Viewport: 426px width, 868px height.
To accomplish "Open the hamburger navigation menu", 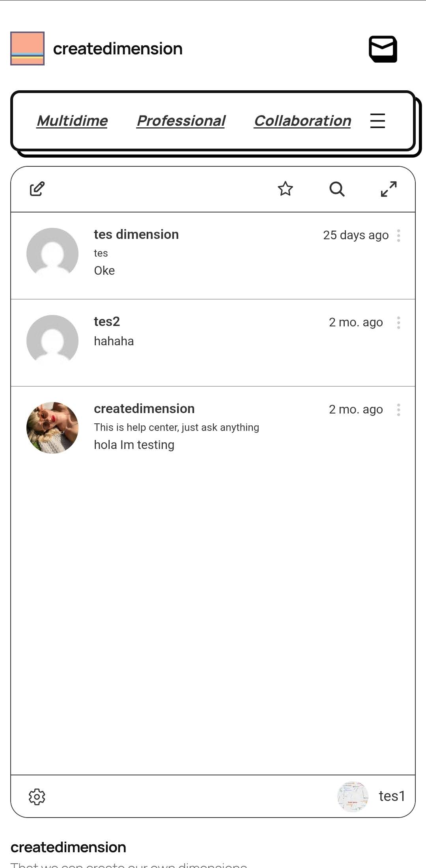I will click(377, 121).
